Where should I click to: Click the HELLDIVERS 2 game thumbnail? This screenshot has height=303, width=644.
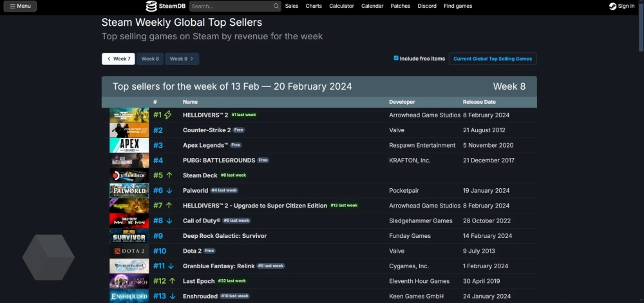click(x=129, y=115)
